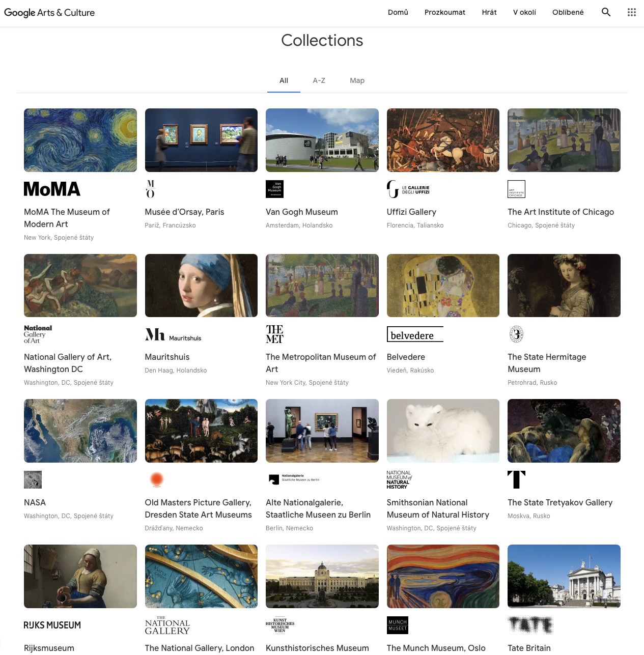Screen dimensions: 644x655
Task: Click The National Gallery logo
Action: tap(167, 625)
